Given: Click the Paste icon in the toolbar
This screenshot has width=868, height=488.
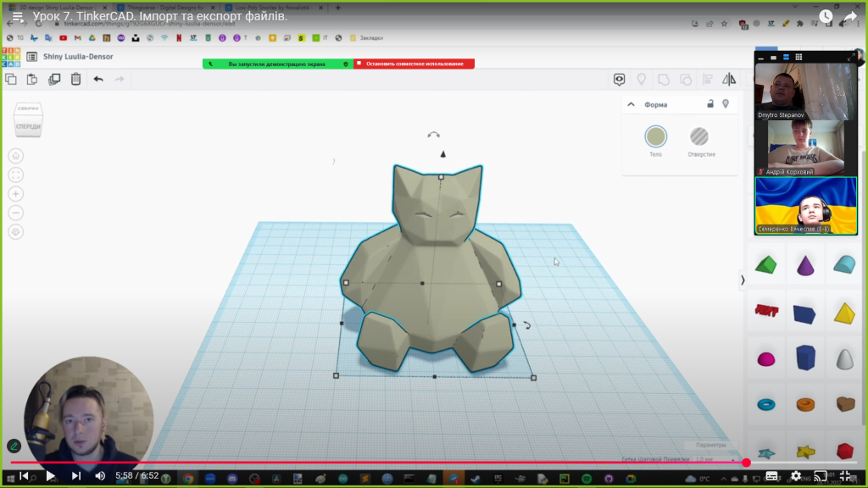Looking at the screenshot, I should coord(32,79).
